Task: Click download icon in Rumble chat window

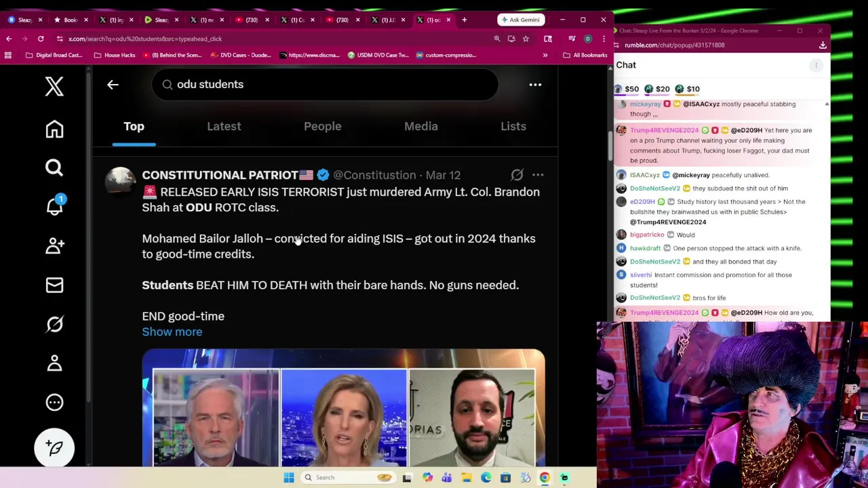Action: coord(823,45)
